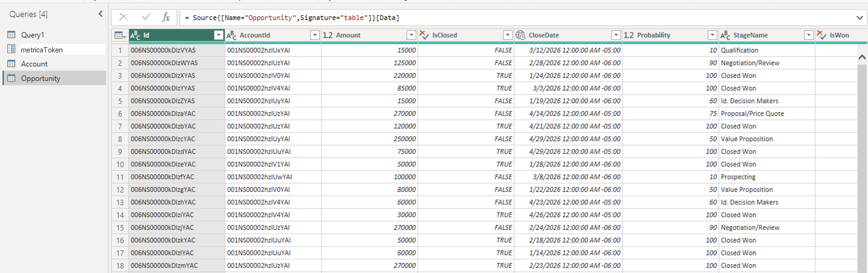
Task: Select the metricaToken query
Action: pyautogui.click(x=42, y=49)
